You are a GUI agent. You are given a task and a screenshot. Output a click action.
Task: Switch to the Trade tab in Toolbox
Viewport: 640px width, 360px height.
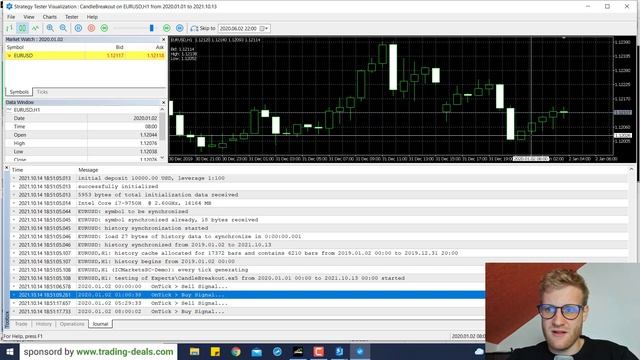click(x=21, y=324)
